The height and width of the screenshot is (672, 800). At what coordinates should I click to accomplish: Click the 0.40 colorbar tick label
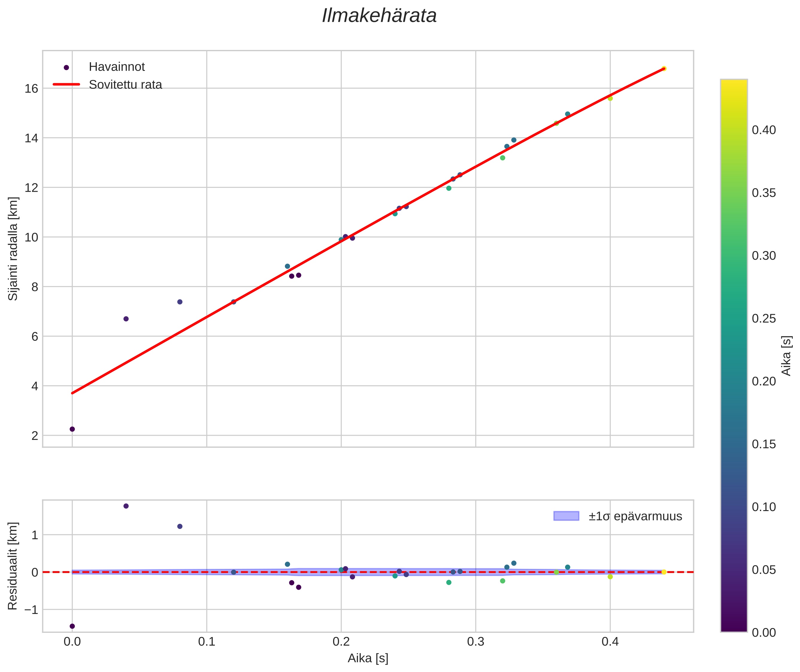coord(763,130)
